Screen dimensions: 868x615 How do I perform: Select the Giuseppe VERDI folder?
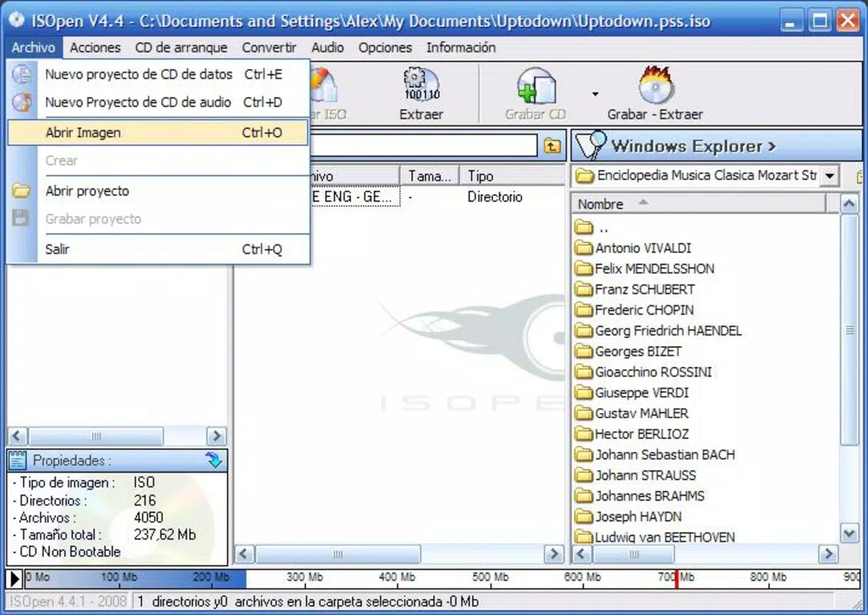point(631,393)
